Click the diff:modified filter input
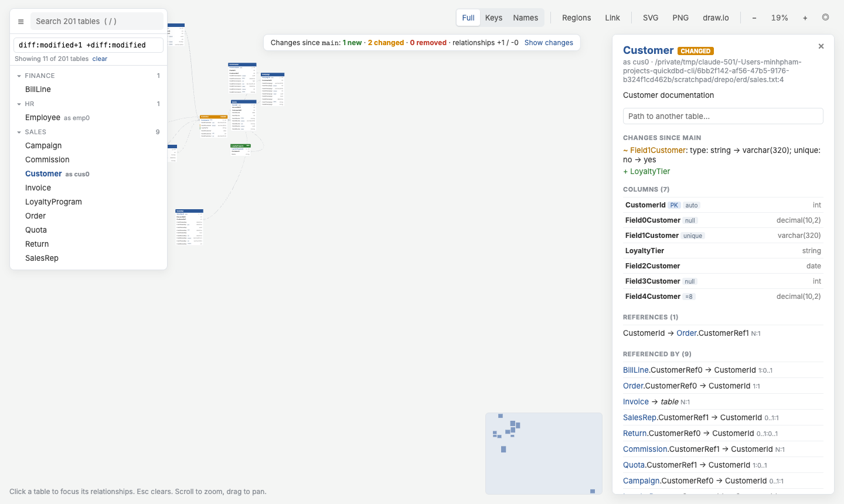The image size is (844, 504). point(89,45)
